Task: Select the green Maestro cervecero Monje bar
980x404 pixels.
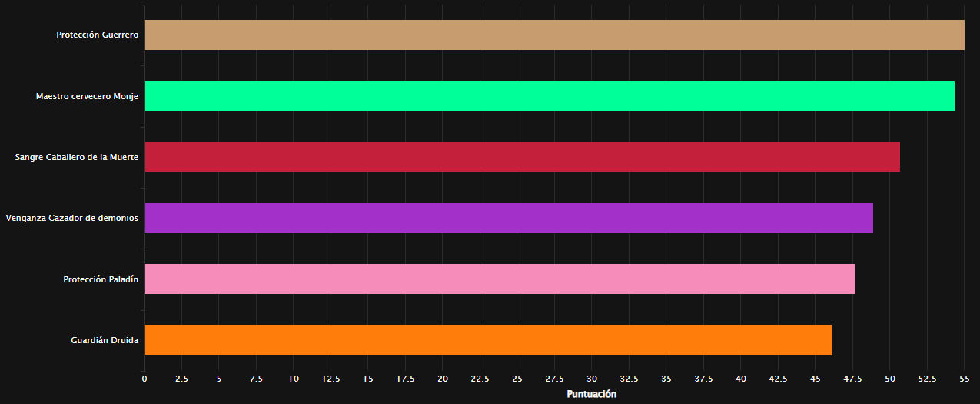Action: pyautogui.click(x=549, y=96)
